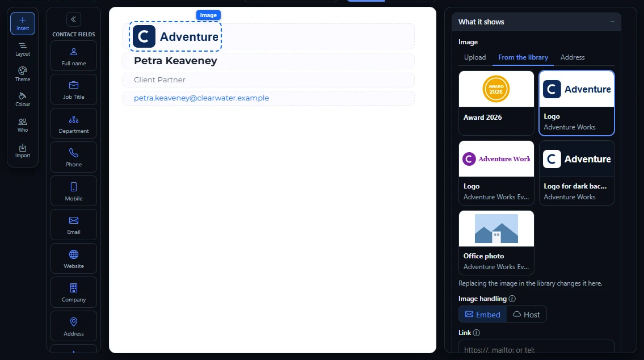Set image handling to Embed
The width and height of the screenshot is (644, 360).
click(483, 315)
